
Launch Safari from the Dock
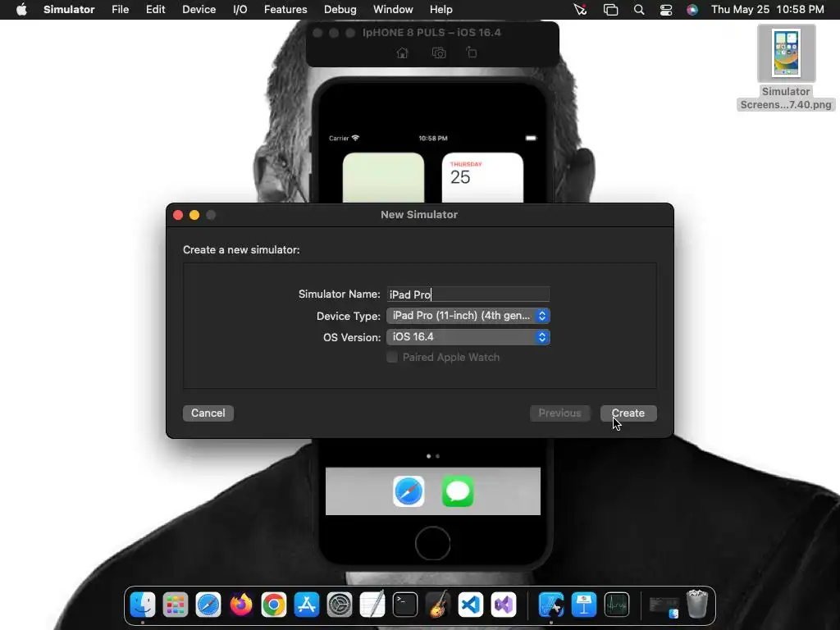[x=208, y=605]
